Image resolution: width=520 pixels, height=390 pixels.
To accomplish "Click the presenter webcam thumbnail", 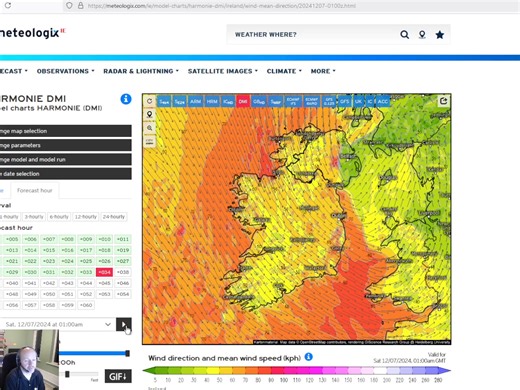I will pyautogui.click(x=29, y=360).
